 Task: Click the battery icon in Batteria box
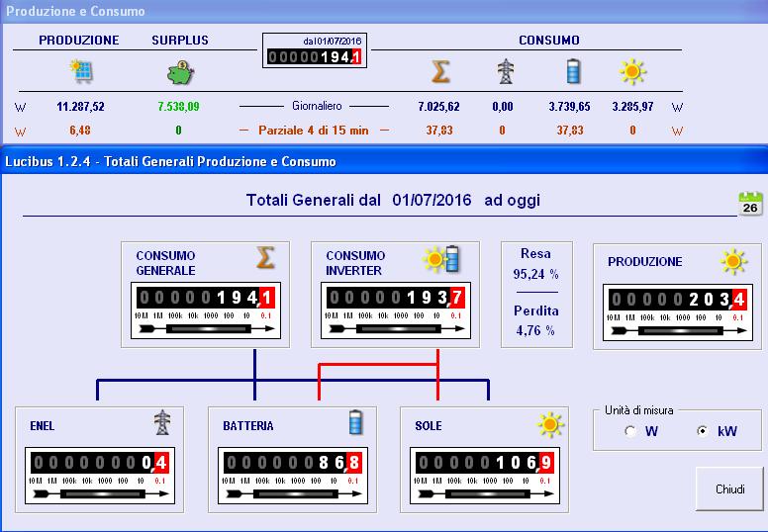355,423
